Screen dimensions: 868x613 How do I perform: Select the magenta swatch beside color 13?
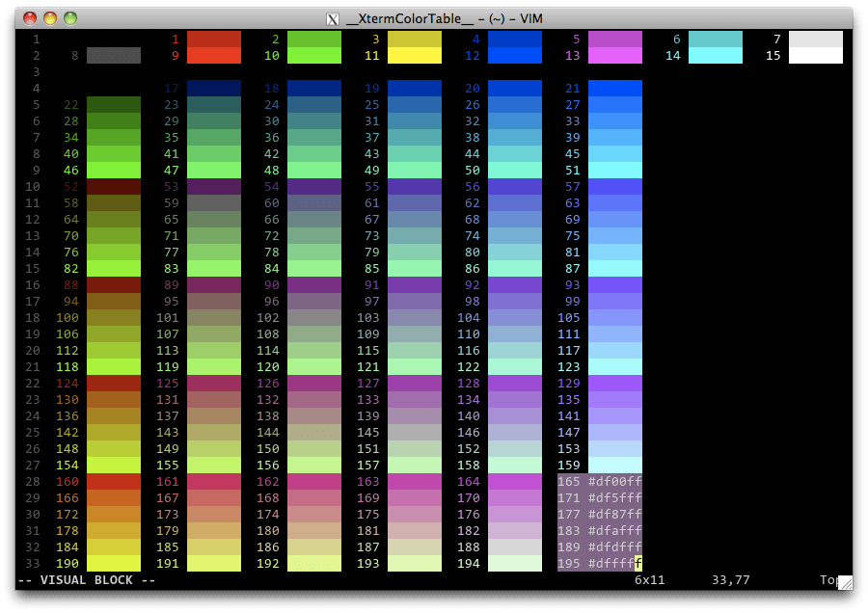(x=617, y=56)
